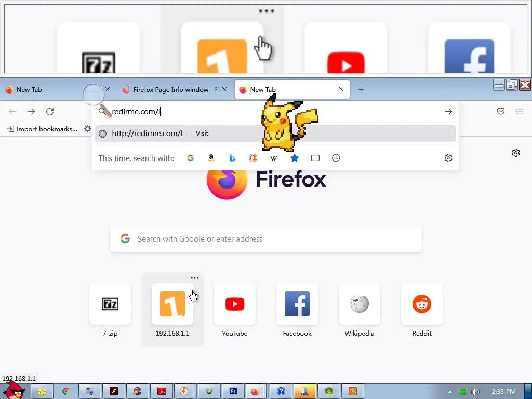Open the Personalize New Tab gear
Viewport: 532px width, 399px height.
pyautogui.click(x=516, y=153)
